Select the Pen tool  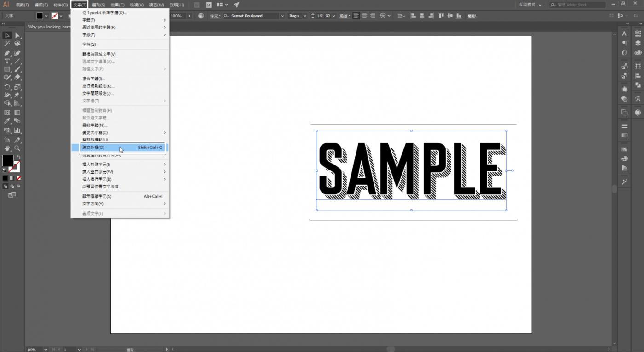7,53
